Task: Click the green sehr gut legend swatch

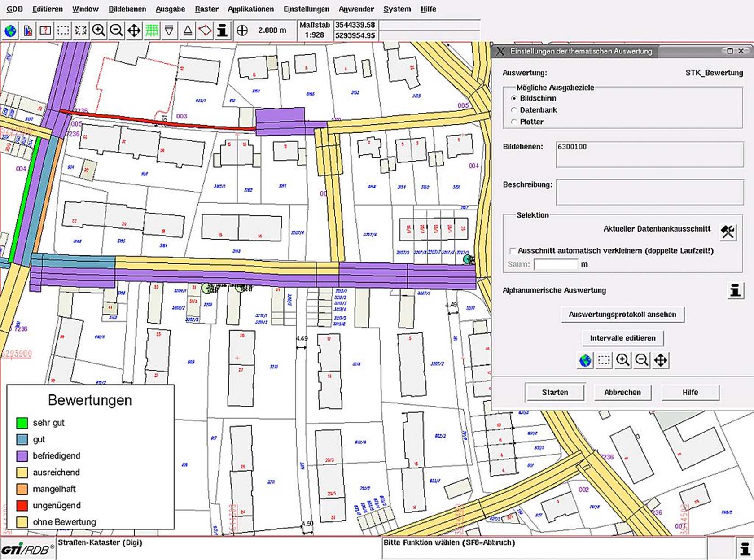Action: pyautogui.click(x=22, y=423)
